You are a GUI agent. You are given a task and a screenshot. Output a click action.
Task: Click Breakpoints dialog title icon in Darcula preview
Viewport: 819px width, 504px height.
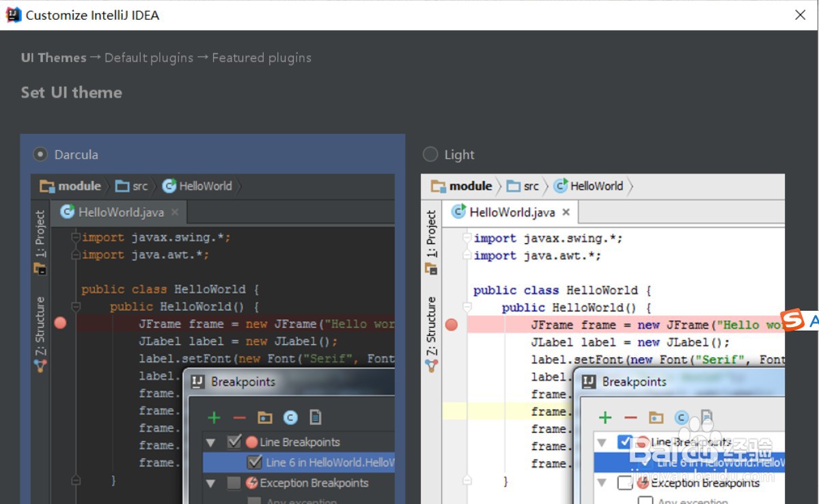(197, 382)
